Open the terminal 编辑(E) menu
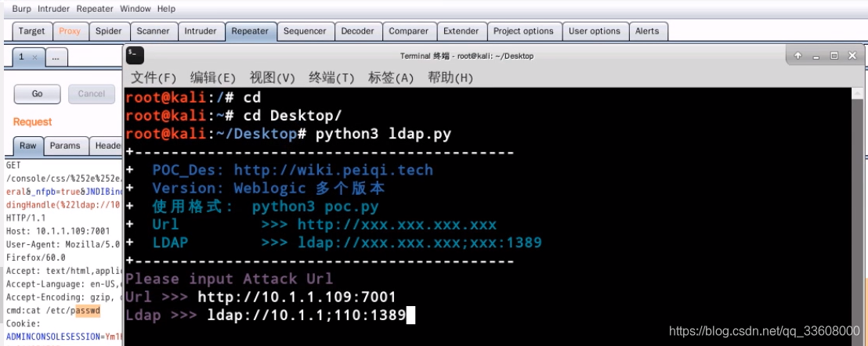 coord(212,77)
